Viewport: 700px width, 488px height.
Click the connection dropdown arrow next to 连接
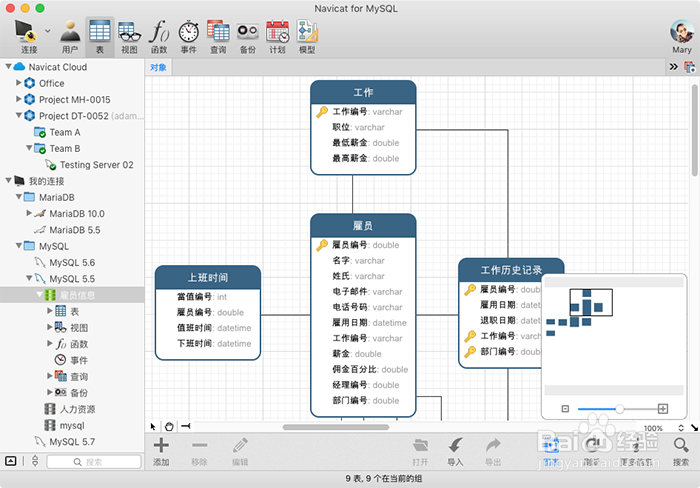(x=48, y=31)
